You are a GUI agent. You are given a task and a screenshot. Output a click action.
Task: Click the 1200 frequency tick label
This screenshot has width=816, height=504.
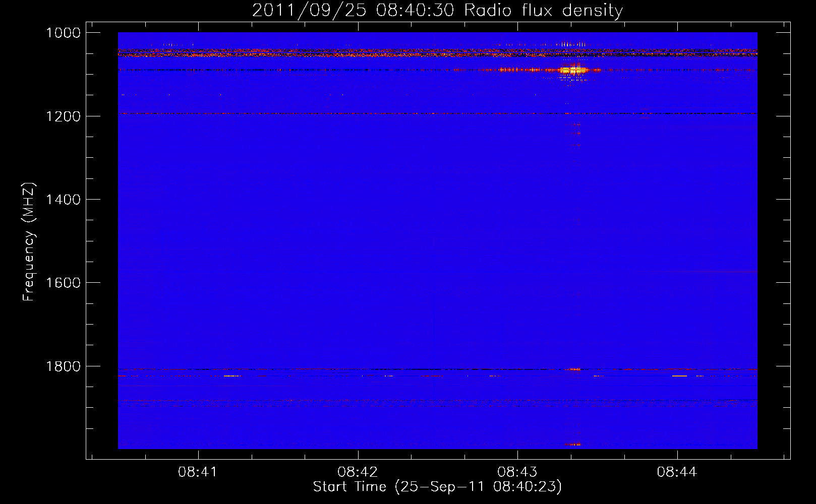pos(63,116)
